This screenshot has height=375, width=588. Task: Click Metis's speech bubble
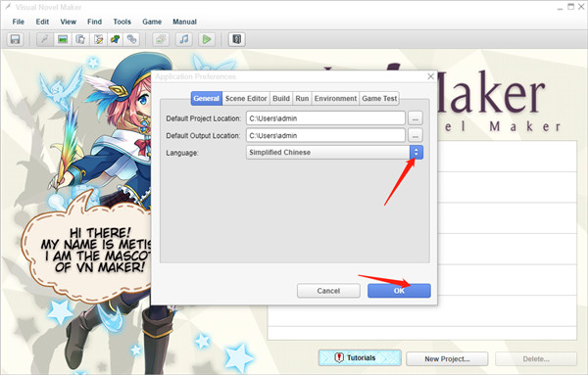(88, 249)
